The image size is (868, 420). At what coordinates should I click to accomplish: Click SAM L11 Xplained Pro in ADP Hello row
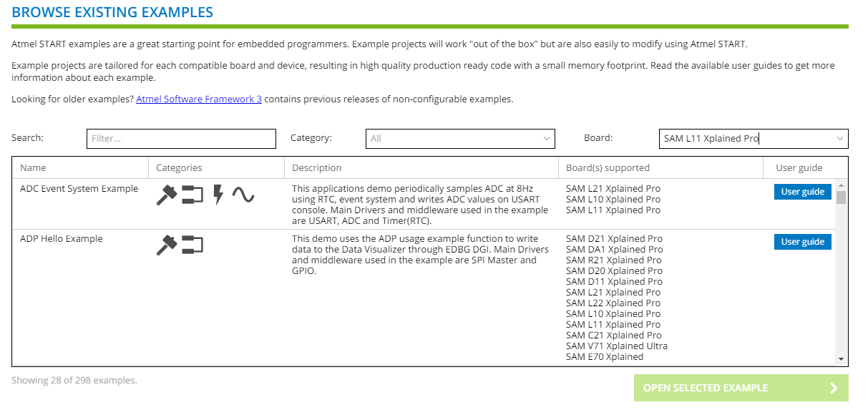click(x=613, y=325)
